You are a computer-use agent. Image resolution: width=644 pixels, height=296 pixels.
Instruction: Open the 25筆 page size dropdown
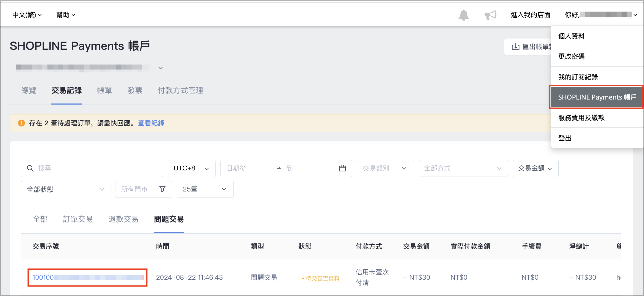coord(205,189)
